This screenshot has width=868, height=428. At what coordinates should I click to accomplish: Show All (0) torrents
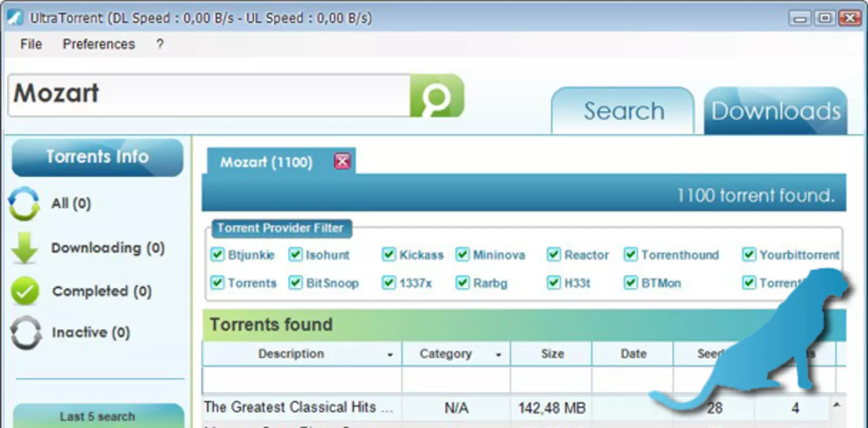[71, 203]
